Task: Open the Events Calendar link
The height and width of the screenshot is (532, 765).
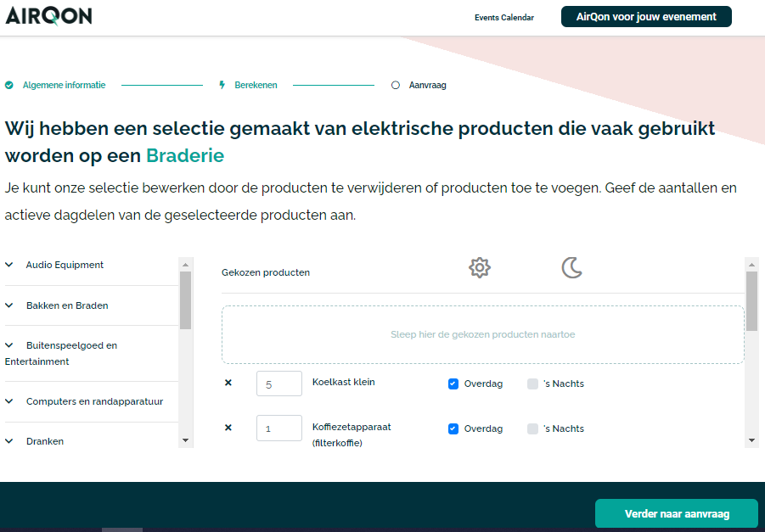Action: click(503, 17)
